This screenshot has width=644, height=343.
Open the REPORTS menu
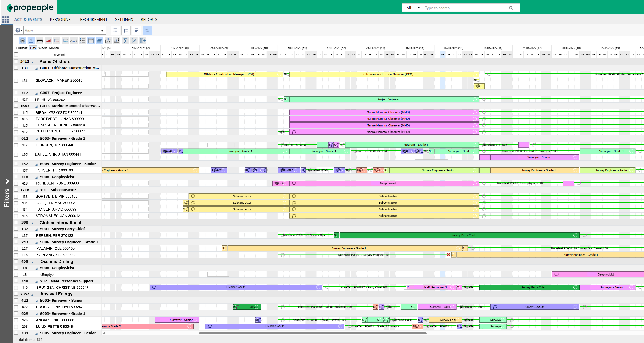point(149,20)
